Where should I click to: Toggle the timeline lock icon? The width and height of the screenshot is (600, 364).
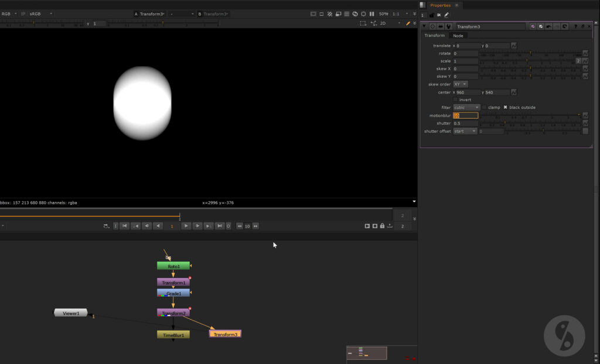click(x=382, y=226)
